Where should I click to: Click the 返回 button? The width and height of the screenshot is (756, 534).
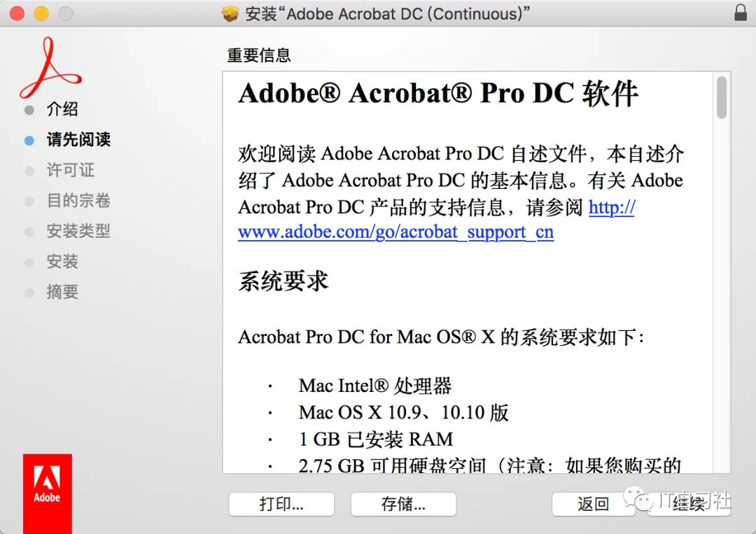point(593,504)
